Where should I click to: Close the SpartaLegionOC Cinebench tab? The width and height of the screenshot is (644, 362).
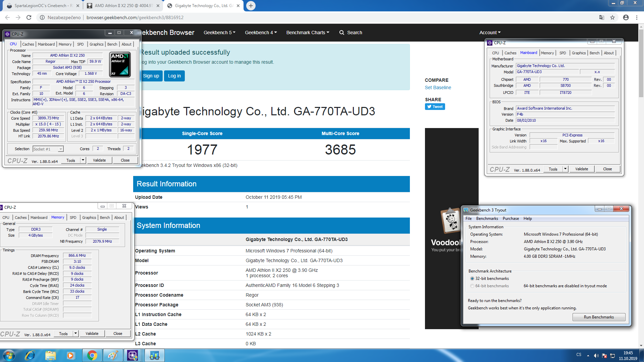[78, 6]
